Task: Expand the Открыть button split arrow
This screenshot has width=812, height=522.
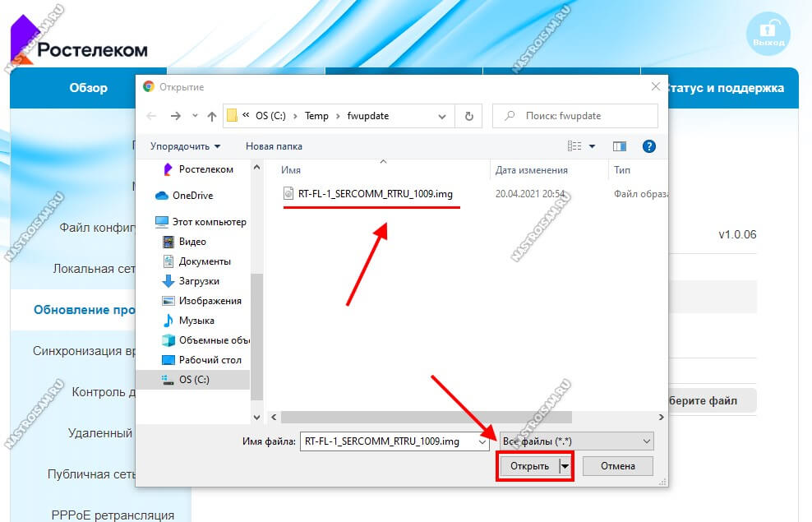Action: (x=565, y=466)
